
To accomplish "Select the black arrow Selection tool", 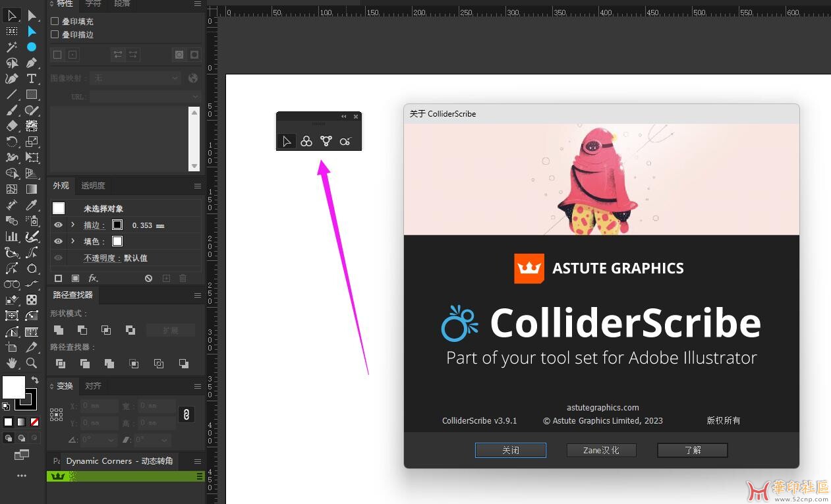I will [x=12, y=15].
